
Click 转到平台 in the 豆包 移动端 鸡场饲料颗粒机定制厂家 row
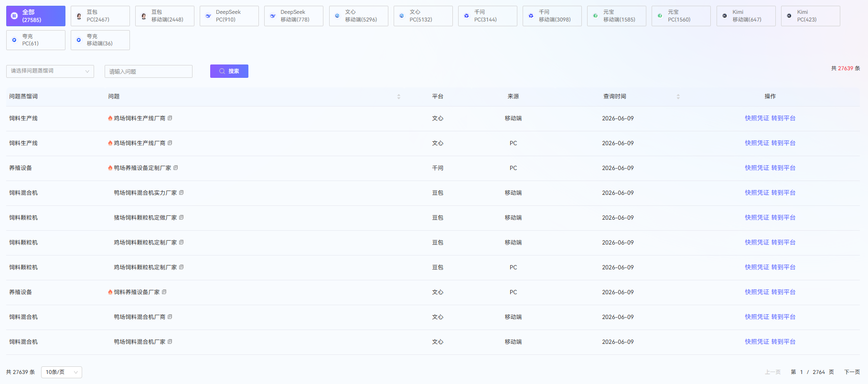(x=783, y=242)
